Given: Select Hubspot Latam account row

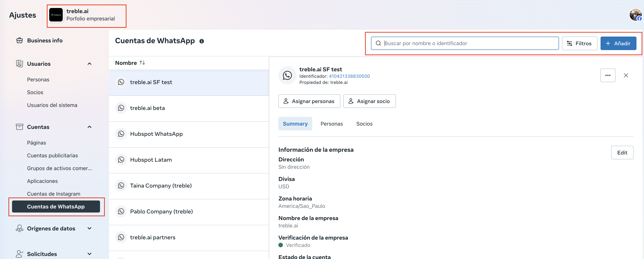Looking at the screenshot, I should [x=189, y=160].
